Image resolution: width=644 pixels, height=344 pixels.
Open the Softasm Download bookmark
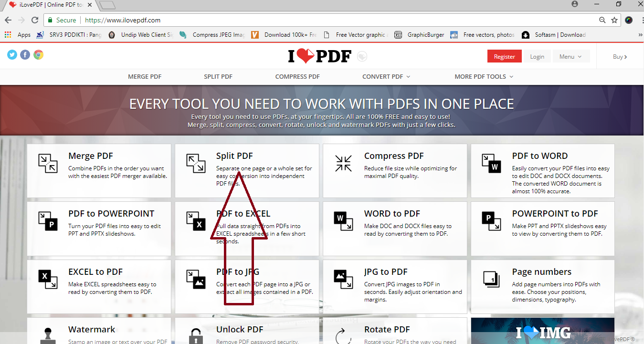[x=554, y=35]
